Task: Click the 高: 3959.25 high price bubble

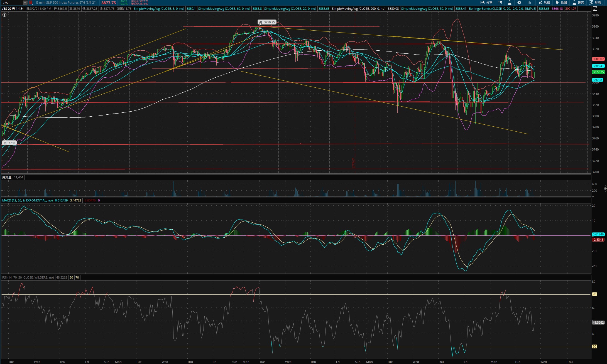Action: click(267, 22)
